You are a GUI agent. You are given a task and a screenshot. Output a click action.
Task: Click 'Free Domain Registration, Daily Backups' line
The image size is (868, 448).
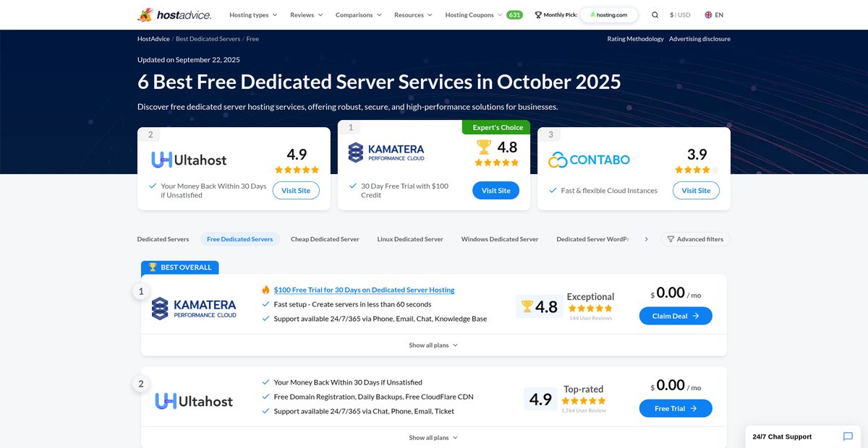click(x=373, y=397)
